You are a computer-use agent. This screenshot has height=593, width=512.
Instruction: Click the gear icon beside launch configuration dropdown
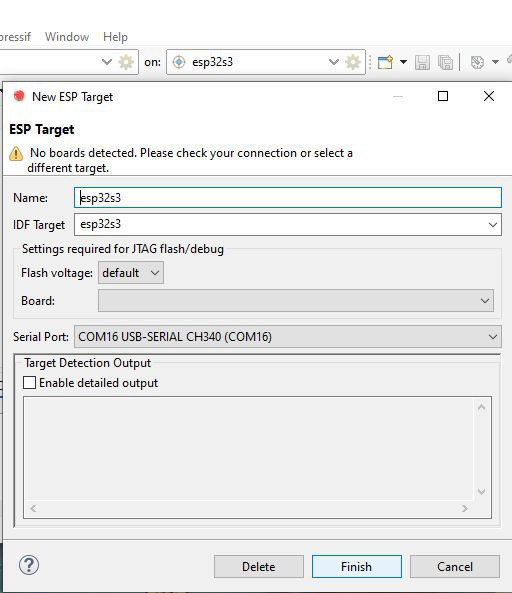coord(126,62)
